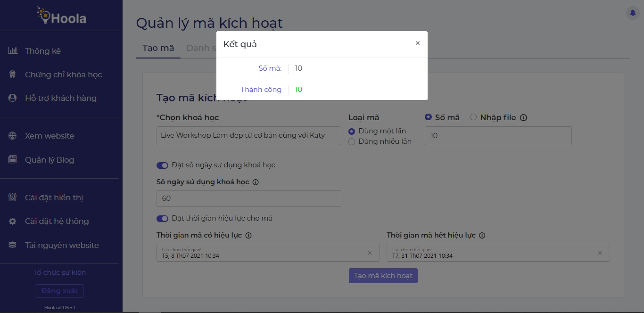This screenshot has width=644, height=313.
Task: Click info icon next to Nhập file
Action: pos(524,118)
